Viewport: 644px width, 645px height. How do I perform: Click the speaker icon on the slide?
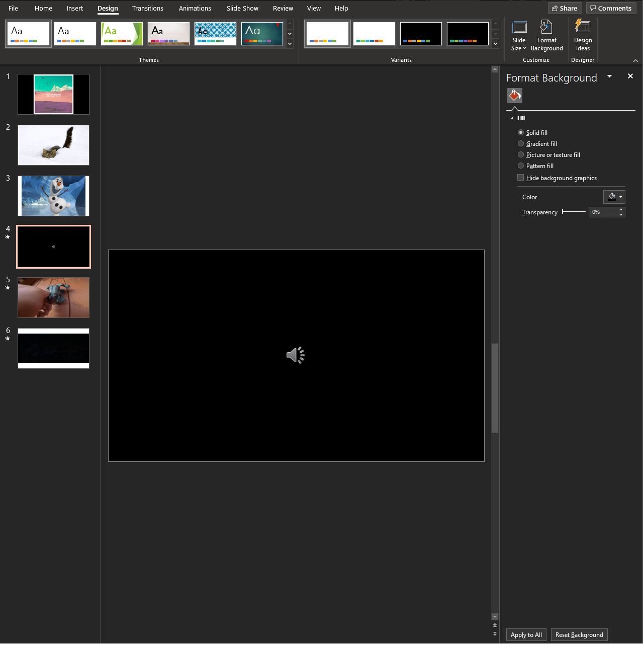pyautogui.click(x=296, y=355)
